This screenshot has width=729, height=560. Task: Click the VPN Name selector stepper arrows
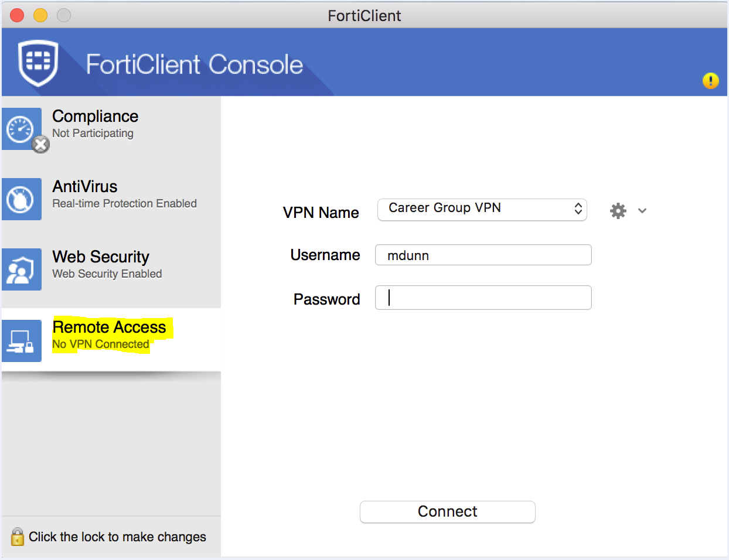(579, 209)
